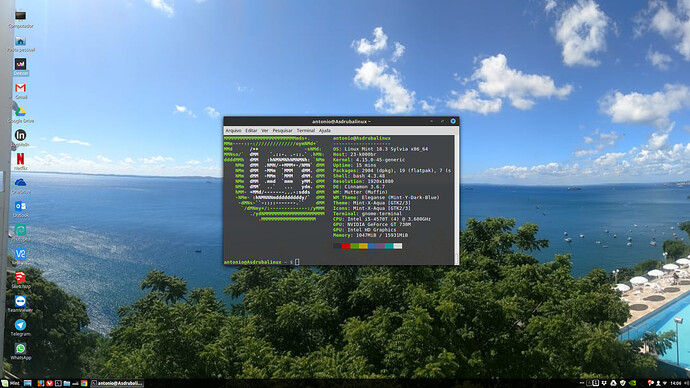
Task: Open the desktop shortcut above Netflix icon
Action: click(x=20, y=137)
